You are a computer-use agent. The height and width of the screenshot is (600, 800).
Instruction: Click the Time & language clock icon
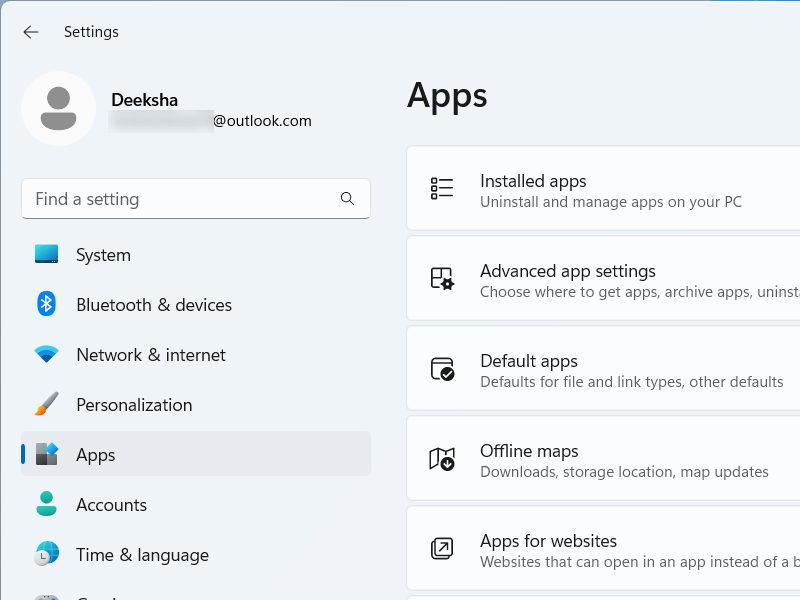pos(46,555)
